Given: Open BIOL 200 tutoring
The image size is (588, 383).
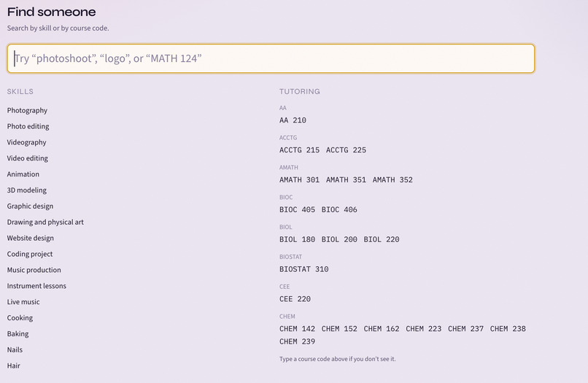Looking at the screenshot, I should pos(339,239).
